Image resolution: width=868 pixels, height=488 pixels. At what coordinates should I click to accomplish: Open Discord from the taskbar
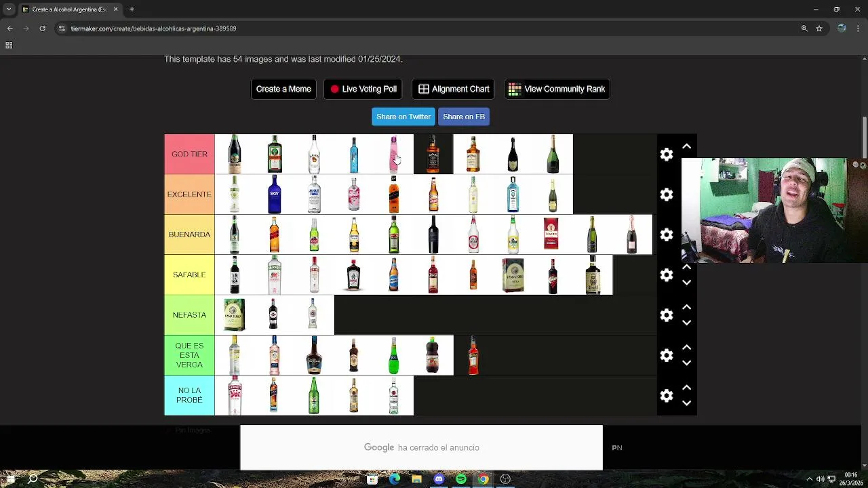coord(439,479)
